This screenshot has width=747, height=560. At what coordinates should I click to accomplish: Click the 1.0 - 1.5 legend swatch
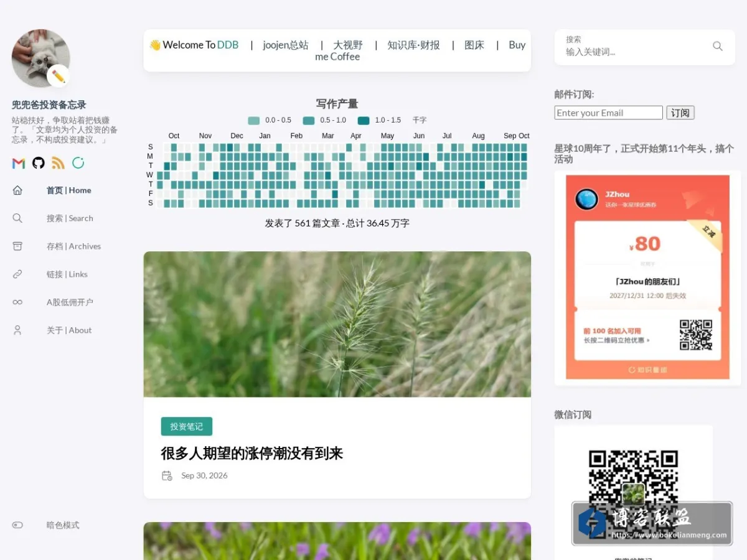tap(364, 121)
